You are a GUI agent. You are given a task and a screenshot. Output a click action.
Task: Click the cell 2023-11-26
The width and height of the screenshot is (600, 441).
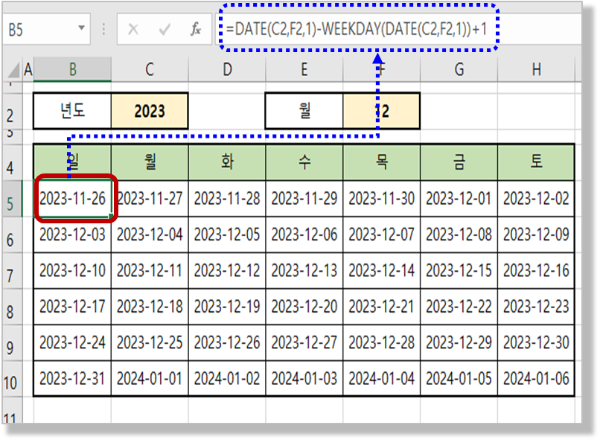click(72, 199)
